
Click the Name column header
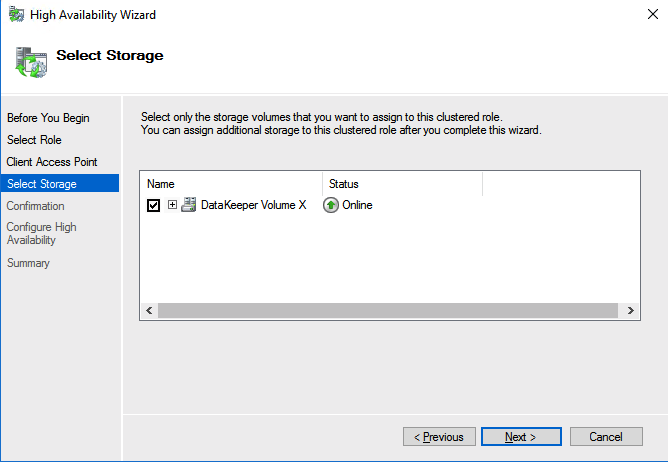[230, 184]
